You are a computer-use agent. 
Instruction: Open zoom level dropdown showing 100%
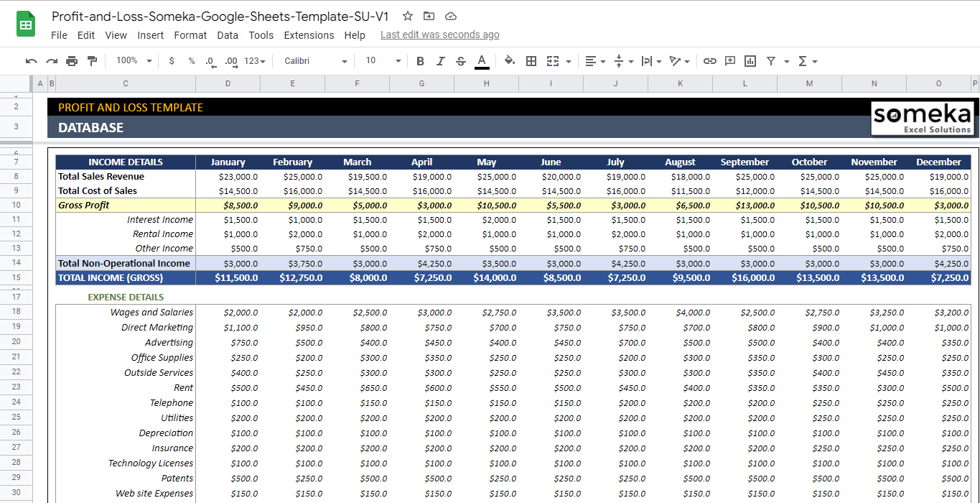pos(134,61)
